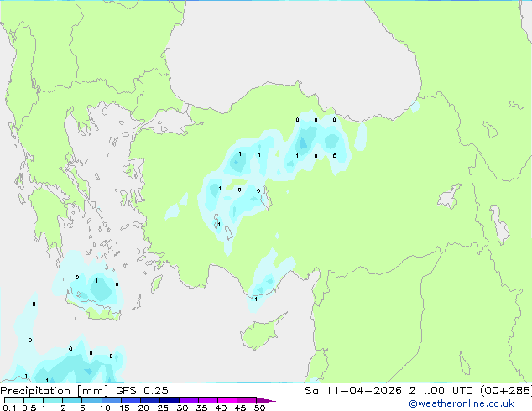Select the 2–5 mm legend color swatch
532x411 pixels.
pos(72,400)
